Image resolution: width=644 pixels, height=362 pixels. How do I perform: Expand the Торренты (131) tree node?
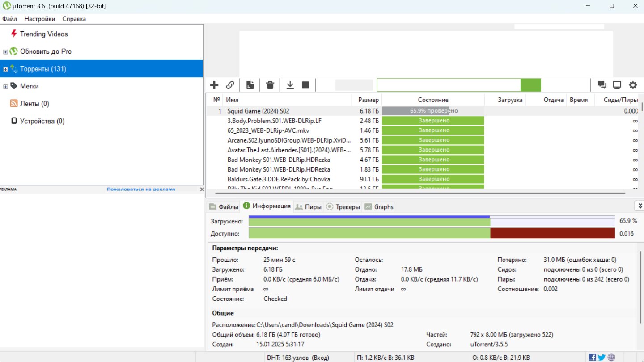pyautogui.click(x=5, y=69)
